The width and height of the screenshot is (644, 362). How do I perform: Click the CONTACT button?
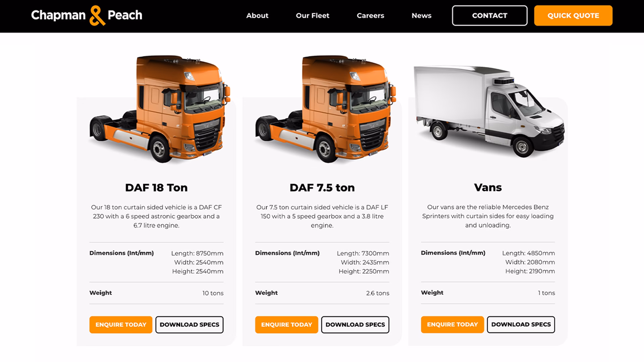[489, 15]
